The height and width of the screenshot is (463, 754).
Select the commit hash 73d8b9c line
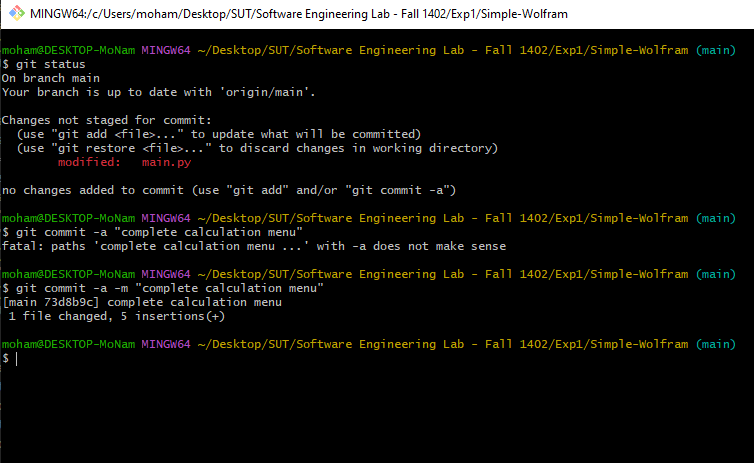click(142, 302)
